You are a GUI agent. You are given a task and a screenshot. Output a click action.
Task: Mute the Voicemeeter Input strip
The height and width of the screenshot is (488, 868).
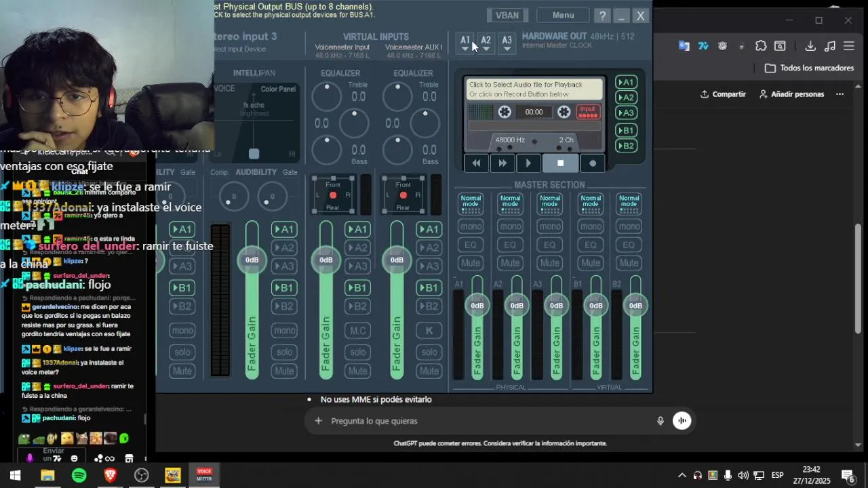357,371
